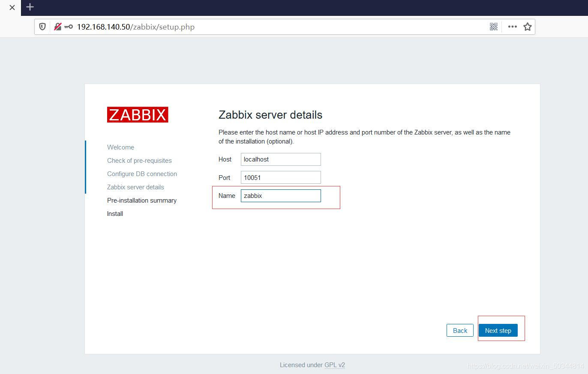
Task: Bookmark this page with the star
Action: tap(528, 27)
